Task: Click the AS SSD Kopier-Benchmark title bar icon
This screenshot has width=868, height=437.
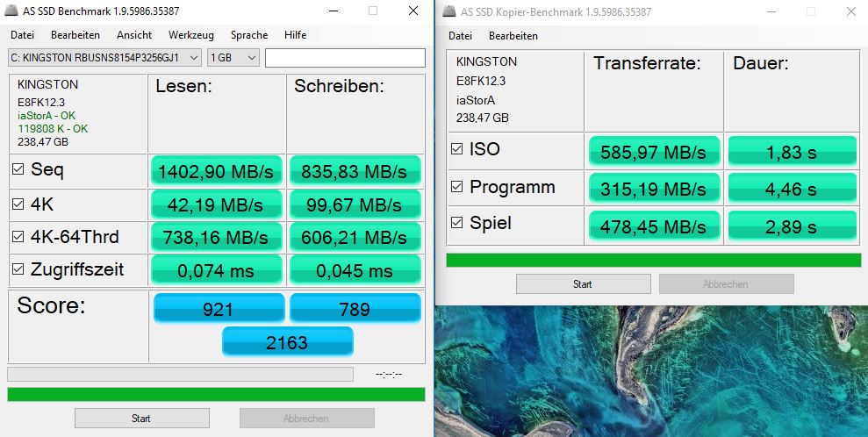Action: (x=449, y=11)
